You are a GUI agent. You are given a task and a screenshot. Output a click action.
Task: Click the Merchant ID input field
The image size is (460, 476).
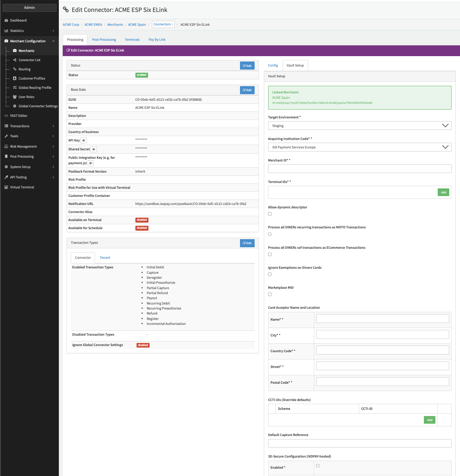[x=359, y=169]
